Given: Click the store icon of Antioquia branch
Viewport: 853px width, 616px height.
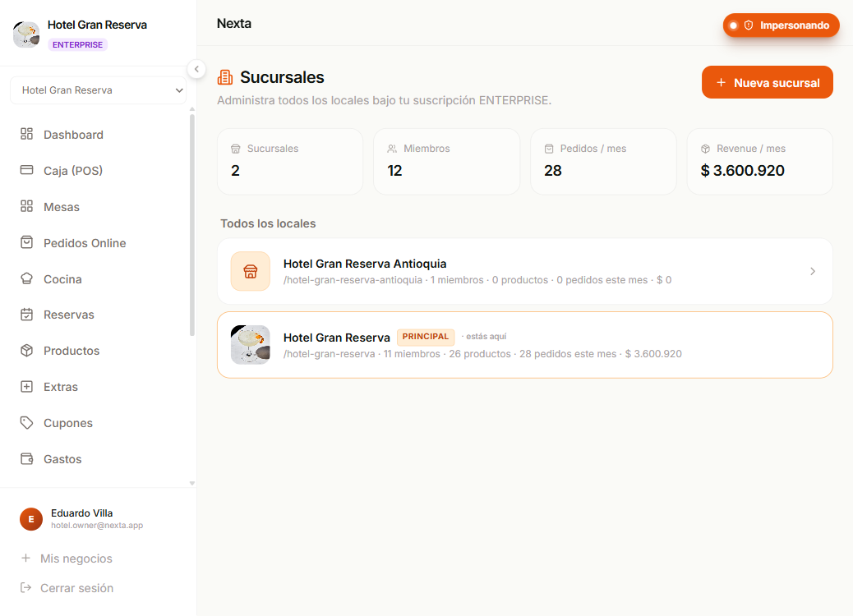Looking at the screenshot, I should point(251,271).
